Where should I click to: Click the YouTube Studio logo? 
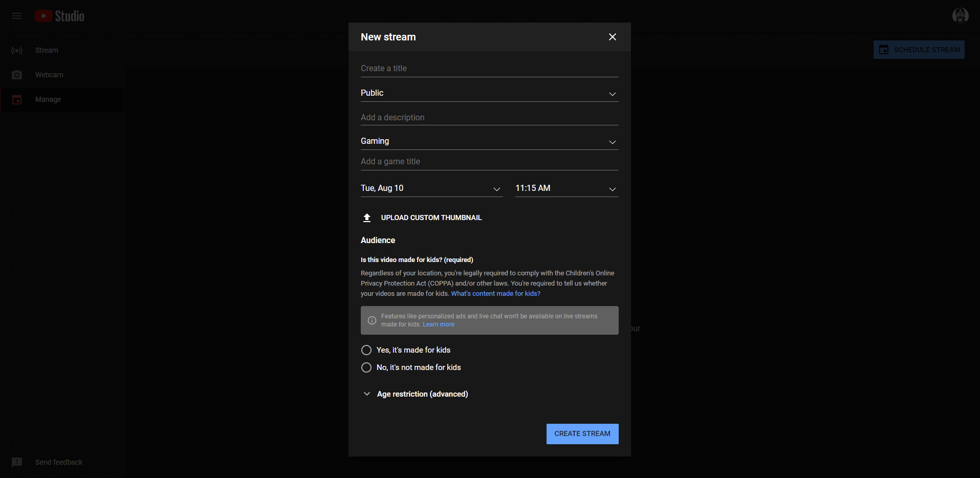pos(60,16)
